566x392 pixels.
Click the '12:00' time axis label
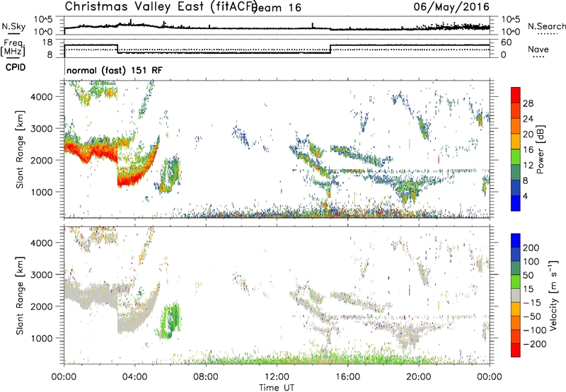277,377
